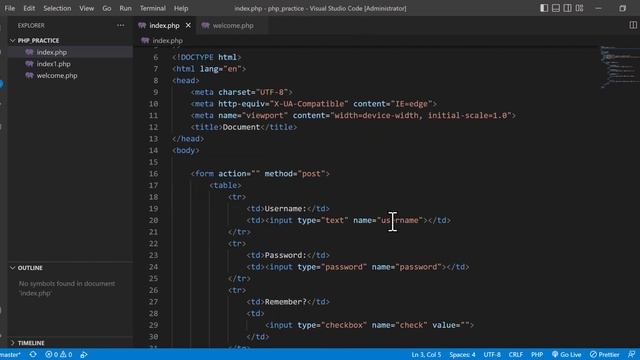Open the Go menu

coord(107,8)
